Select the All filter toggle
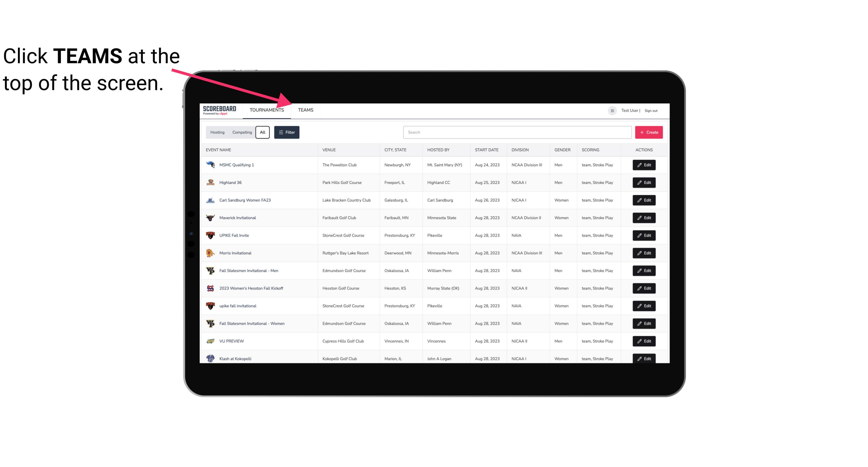This screenshot has width=868, height=467. [263, 132]
